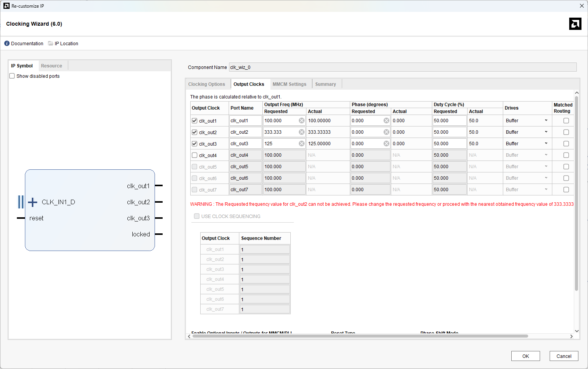Clear the clk_out1 requested frequency field
This screenshot has width=588, height=369.
tap(301, 121)
